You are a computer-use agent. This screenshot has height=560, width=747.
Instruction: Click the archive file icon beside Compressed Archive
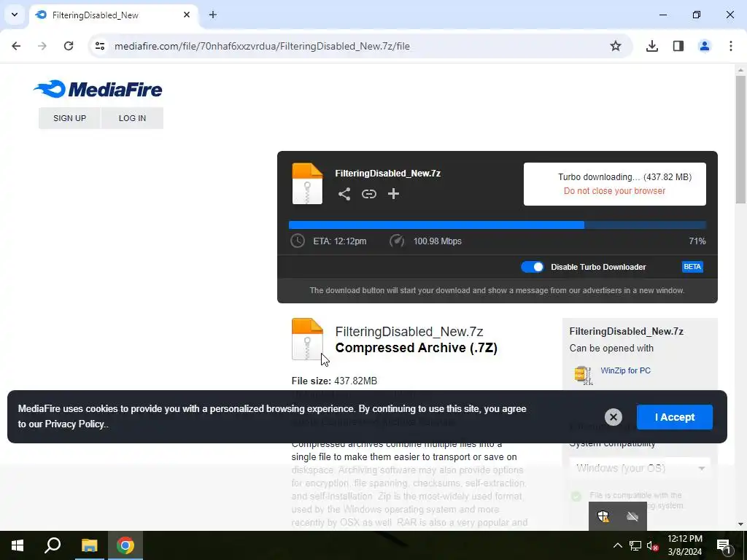[307, 338]
